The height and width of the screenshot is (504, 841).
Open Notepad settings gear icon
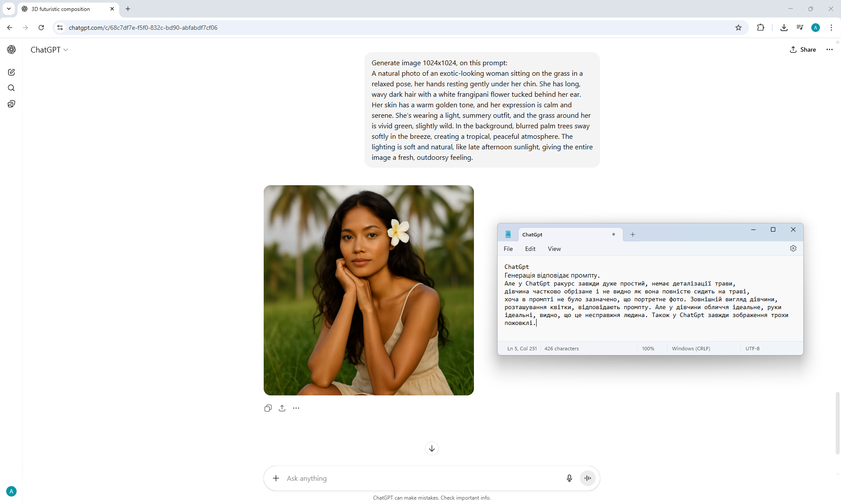pyautogui.click(x=793, y=248)
